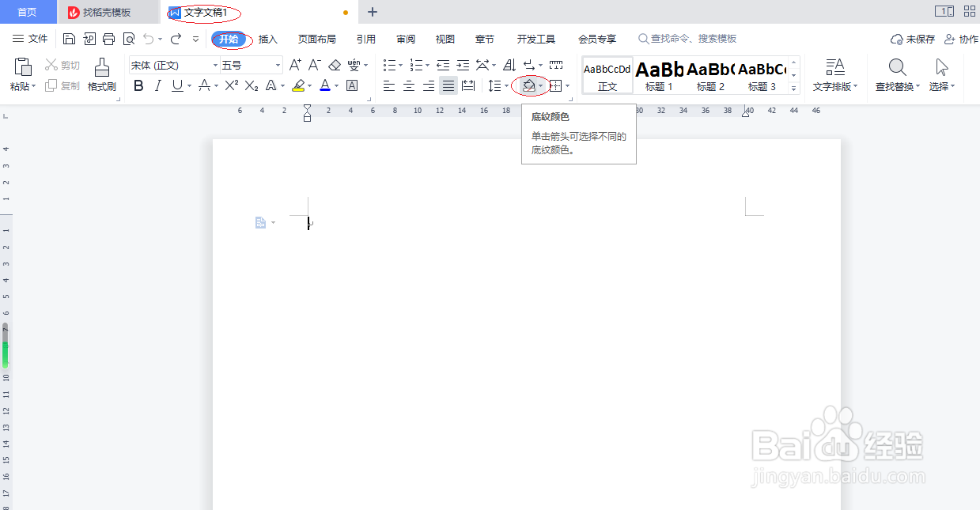Click the 首页 home button

tap(28, 11)
